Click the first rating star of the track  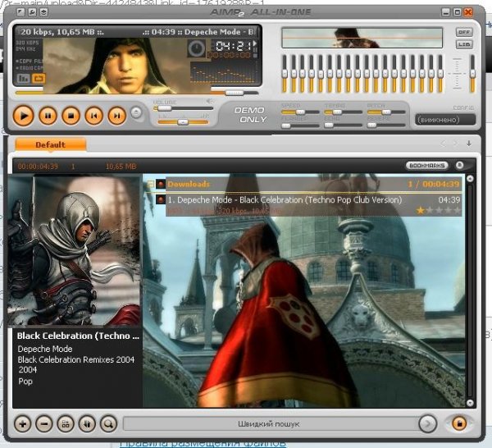(421, 210)
